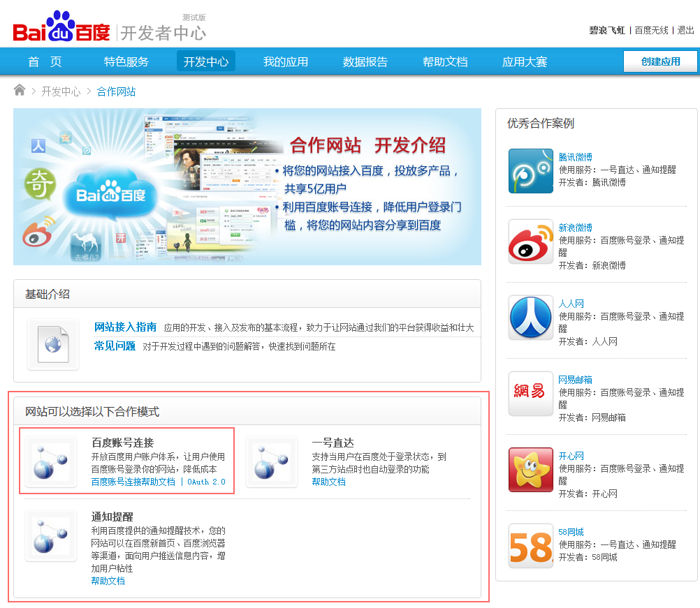
Task: Click the 常见问题 link
Action: 114,345
